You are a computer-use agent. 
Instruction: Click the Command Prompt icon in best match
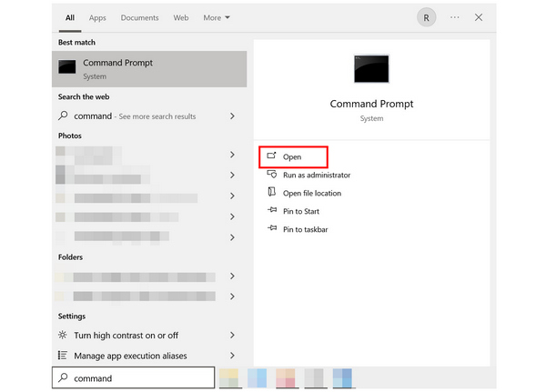66,66
